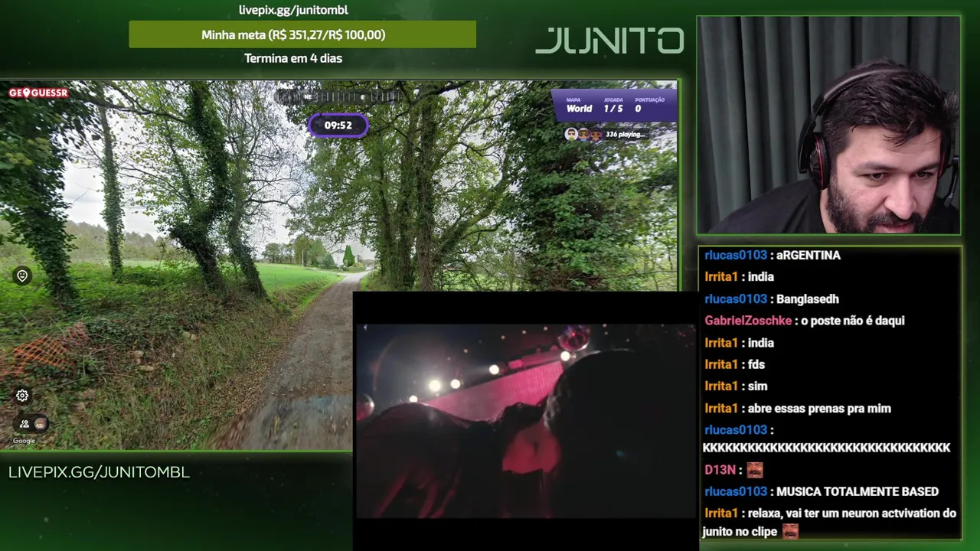
Task: Click chat message fds
Action: (x=756, y=364)
